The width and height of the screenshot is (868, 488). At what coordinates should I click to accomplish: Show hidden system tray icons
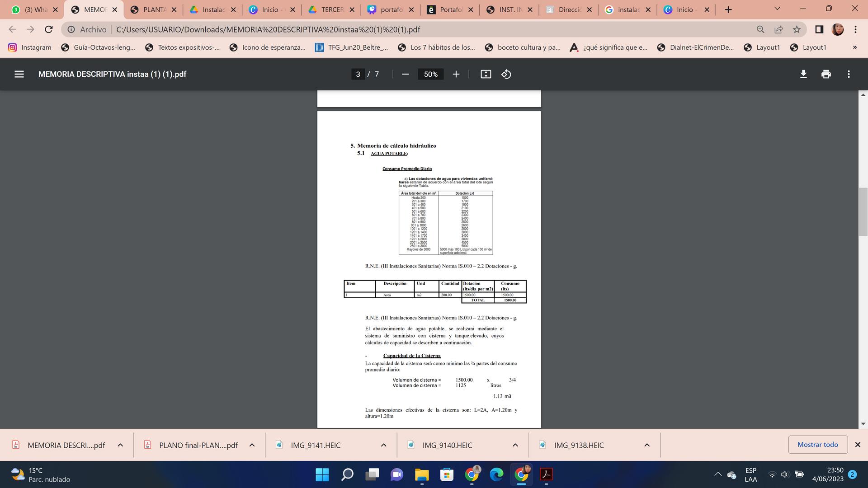click(717, 474)
